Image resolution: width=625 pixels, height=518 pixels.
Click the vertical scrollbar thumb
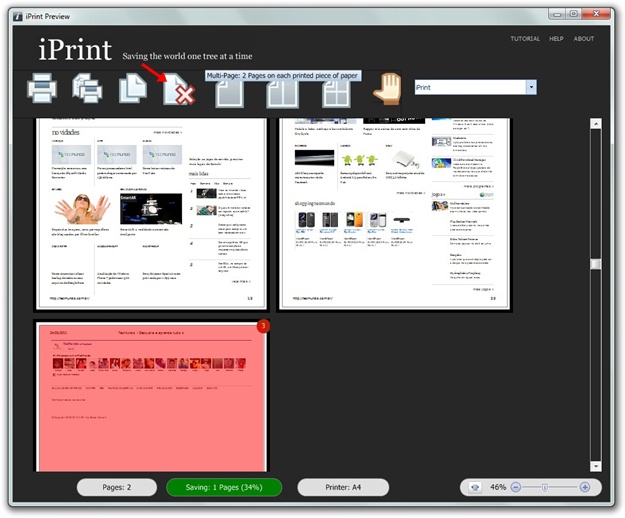[x=596, y=264]
